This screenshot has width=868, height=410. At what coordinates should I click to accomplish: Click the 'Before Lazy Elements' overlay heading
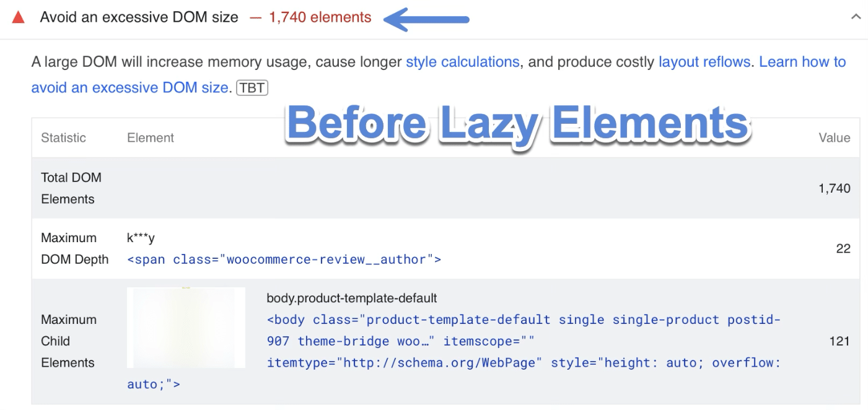tap(518, 124)
